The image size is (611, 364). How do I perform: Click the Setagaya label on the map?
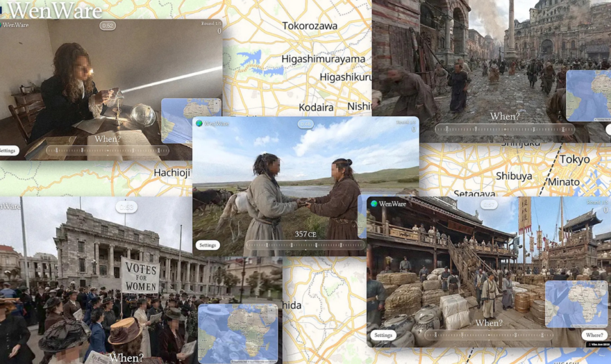[x=474, y=193]
